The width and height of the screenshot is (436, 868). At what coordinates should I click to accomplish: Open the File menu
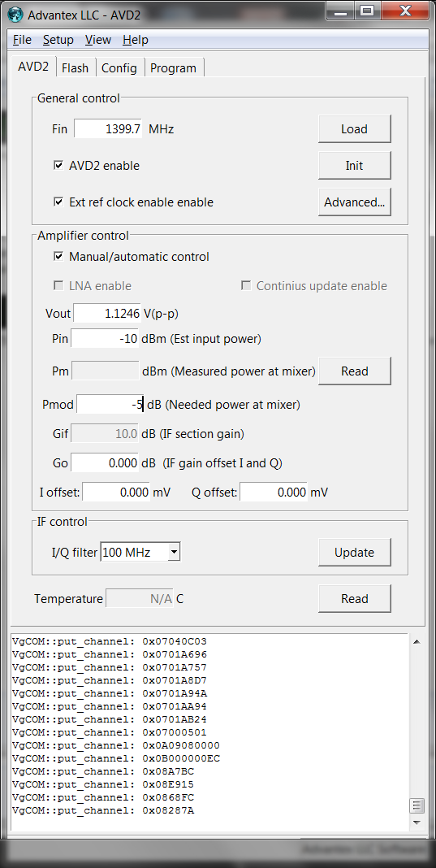(22, 40)
